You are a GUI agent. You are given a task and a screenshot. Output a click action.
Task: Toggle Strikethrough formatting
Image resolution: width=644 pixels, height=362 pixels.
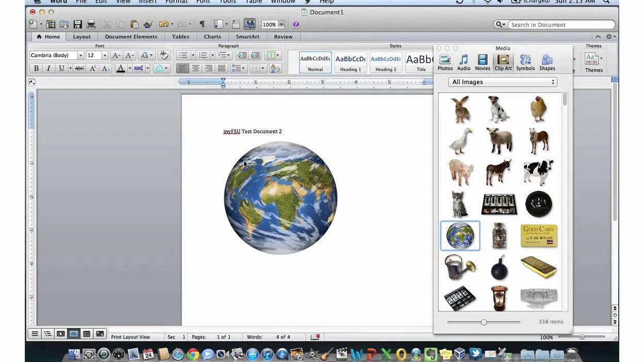(x=79, y=68)
